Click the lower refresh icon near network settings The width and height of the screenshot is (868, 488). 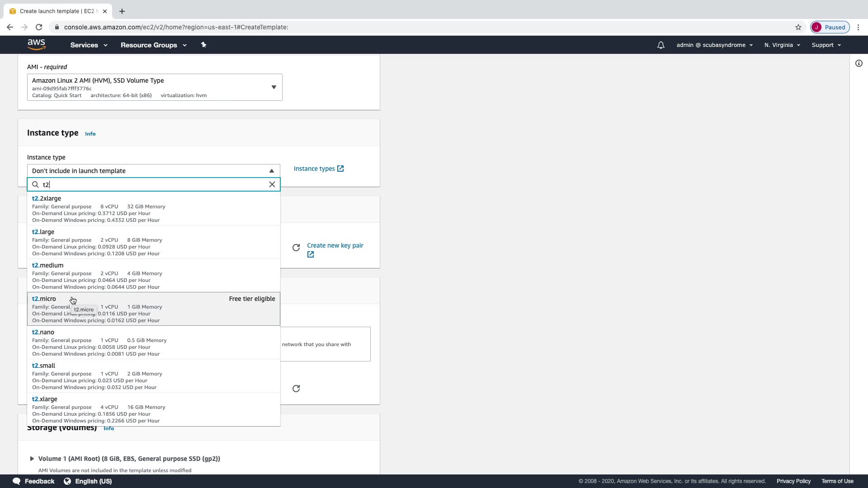(x=296, y=389)
